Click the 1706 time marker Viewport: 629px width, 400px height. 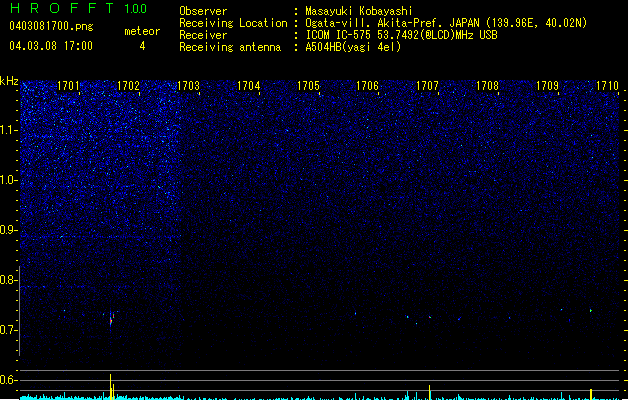point(367,86)
